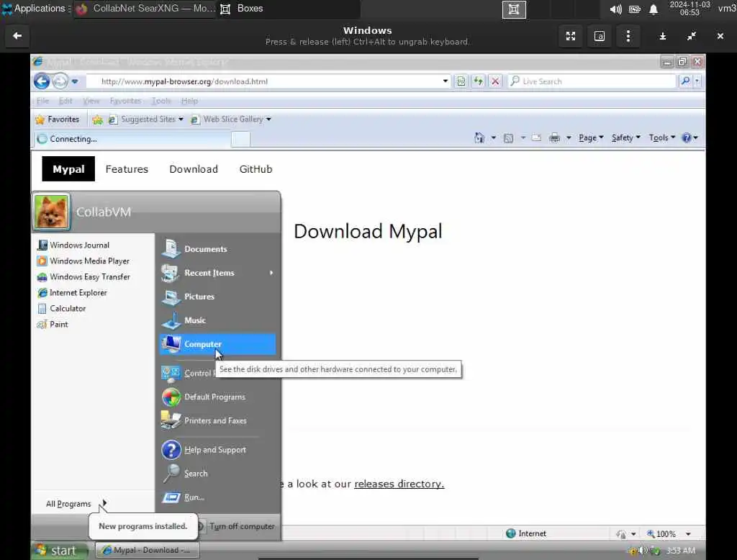Click the Print icon in command bar
The image size is (737, 560).
click(x=555, y=137)
